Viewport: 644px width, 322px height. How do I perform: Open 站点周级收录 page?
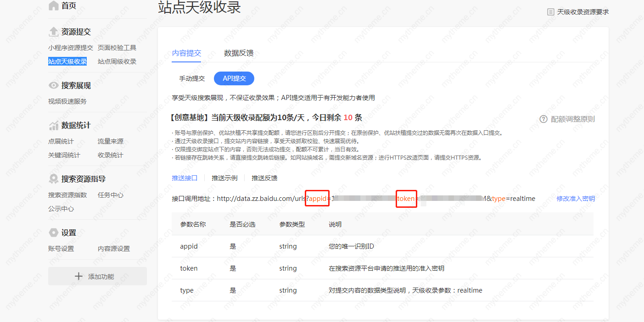[x=117, y=61]
